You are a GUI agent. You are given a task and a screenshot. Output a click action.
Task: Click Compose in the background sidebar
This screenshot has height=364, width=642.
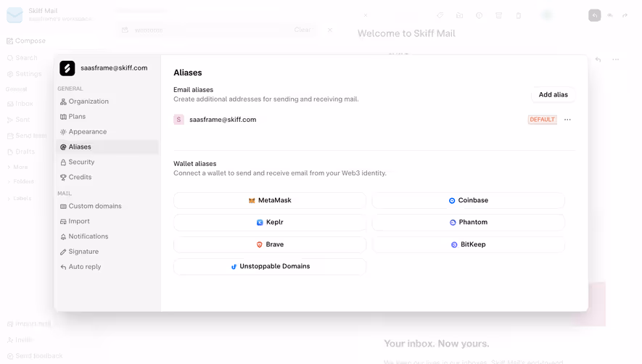point(26,41)
